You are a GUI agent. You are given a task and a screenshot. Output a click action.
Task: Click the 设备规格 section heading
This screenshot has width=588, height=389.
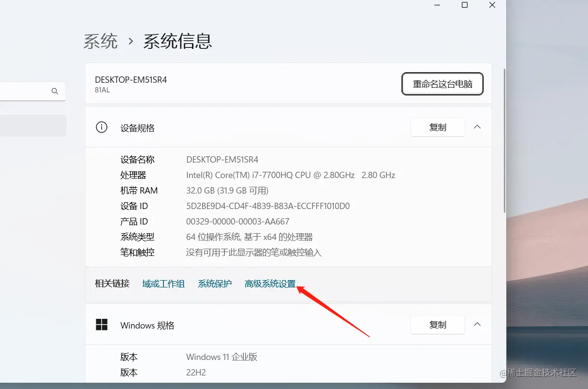[x=137, y=128]
